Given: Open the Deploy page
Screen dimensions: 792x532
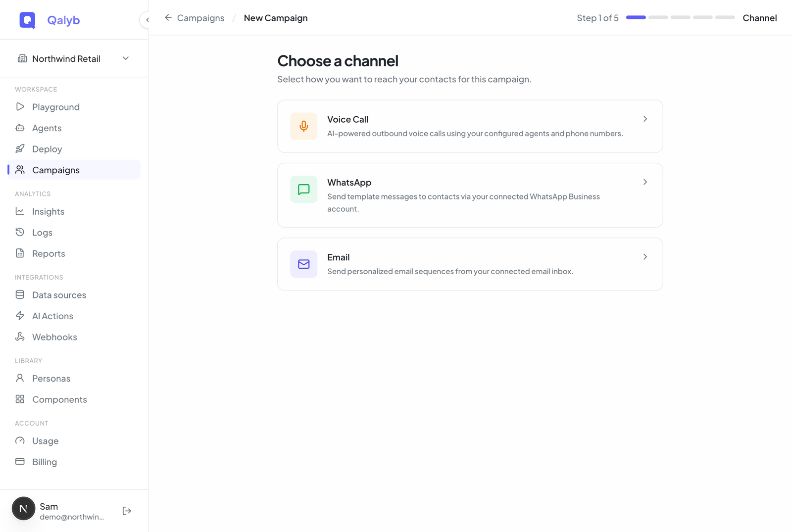Looking at the screenshot, I should pos(74,149).
